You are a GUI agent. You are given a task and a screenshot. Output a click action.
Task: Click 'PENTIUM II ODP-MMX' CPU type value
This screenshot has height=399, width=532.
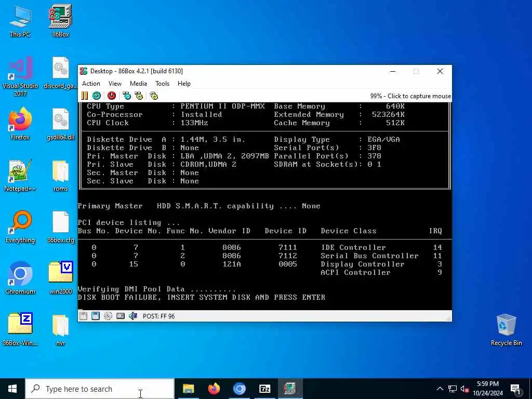point(222,106)
